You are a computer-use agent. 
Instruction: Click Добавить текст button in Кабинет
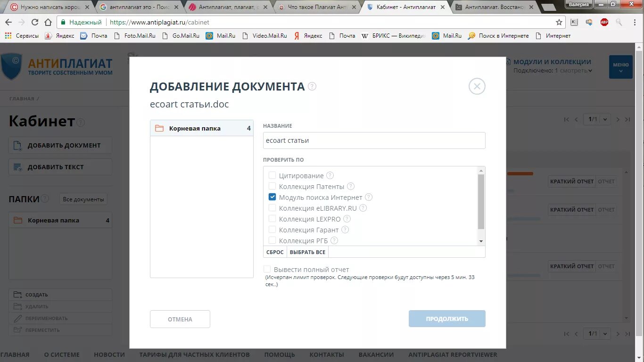[x=60, y=167]
